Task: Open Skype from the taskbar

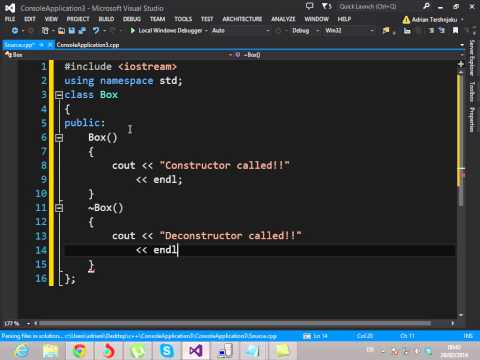Action: pyautogui.click(x=166, y=351)
